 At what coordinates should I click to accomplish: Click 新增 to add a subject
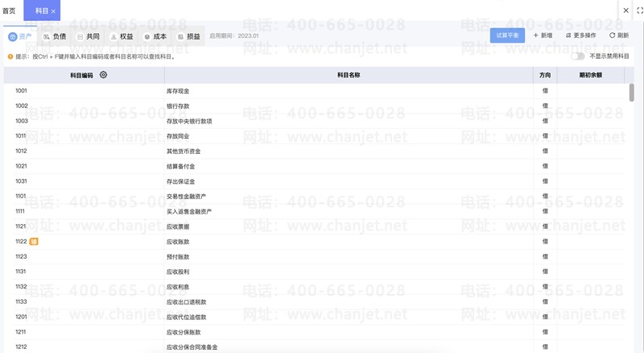543,35
